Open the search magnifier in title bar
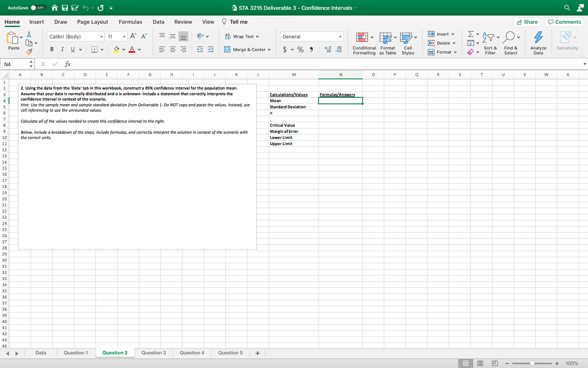This screenshot has width=588, height=368. (567, 8)
